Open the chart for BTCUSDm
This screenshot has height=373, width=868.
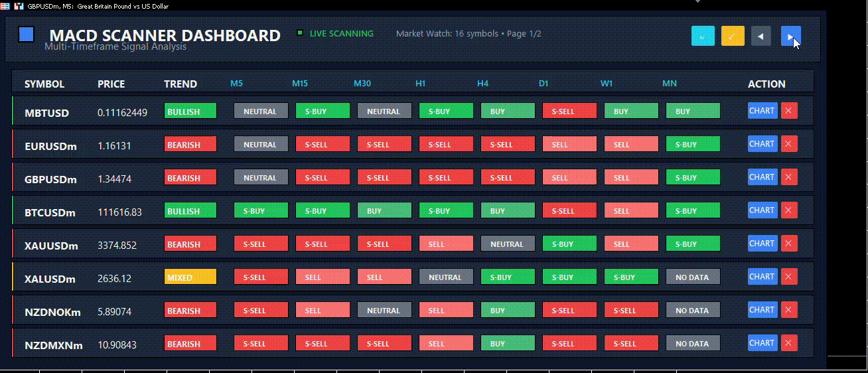[x=762, y=210]
